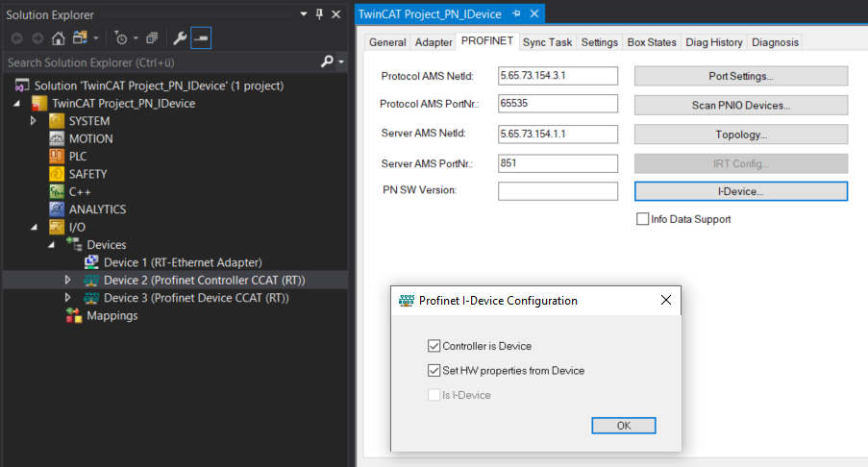Screen dimensions: 868x467
Task: Click the disabled Is I-Device checkbox
Action: pos(434,395)
